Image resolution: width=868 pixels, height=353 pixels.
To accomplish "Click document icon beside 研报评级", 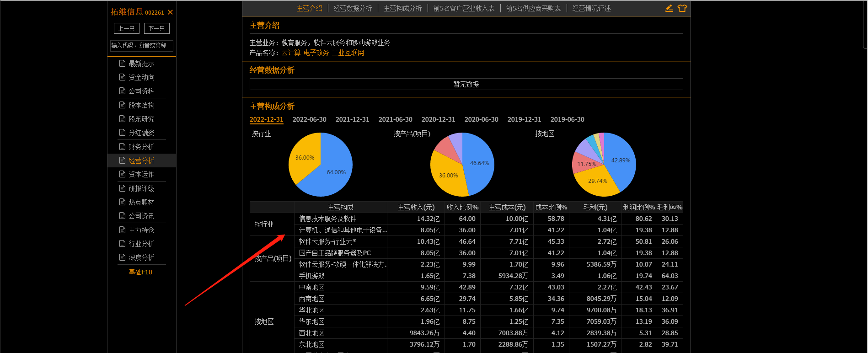I will (122, 188).
